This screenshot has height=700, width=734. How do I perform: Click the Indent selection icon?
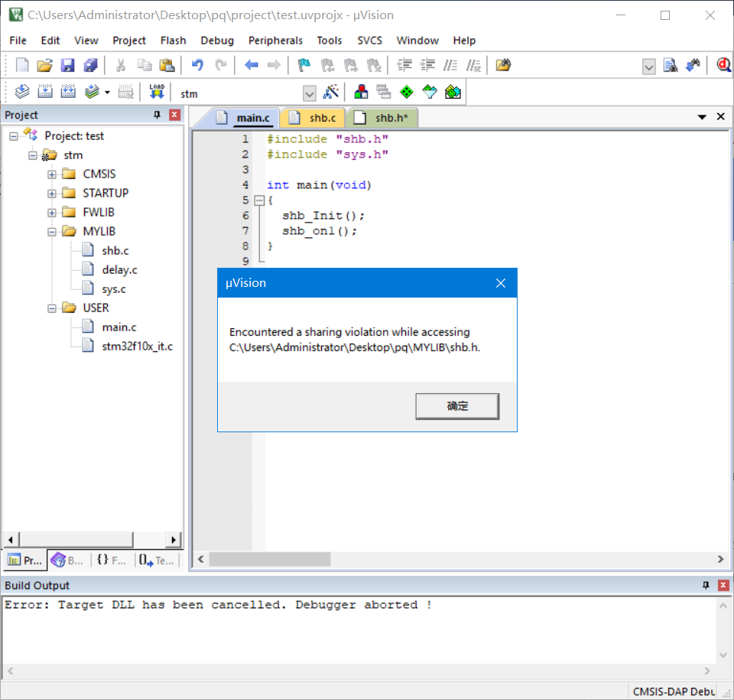404,65
